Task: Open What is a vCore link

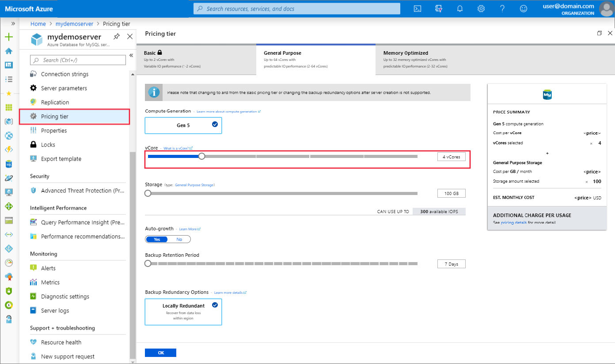Action: coord(178,149)
